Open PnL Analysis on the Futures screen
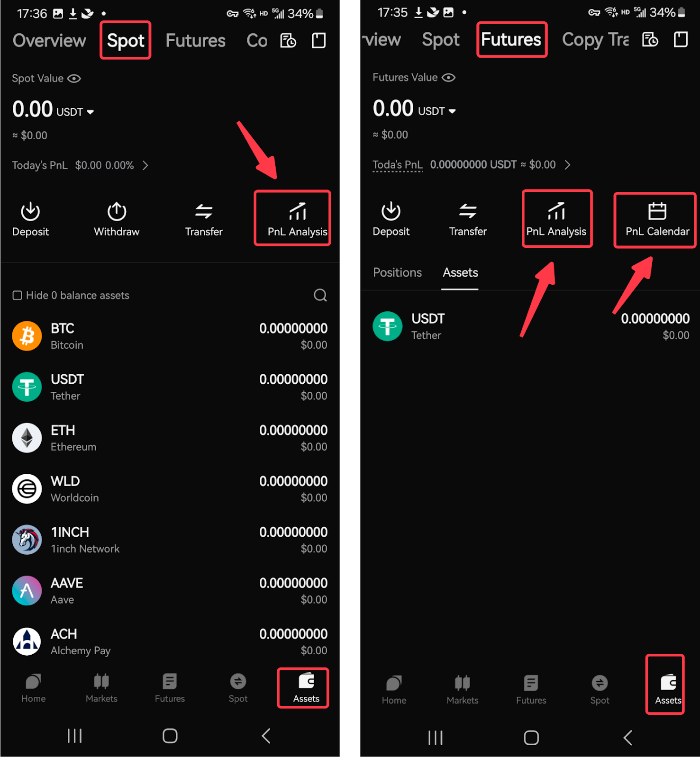 coord(556,219)
